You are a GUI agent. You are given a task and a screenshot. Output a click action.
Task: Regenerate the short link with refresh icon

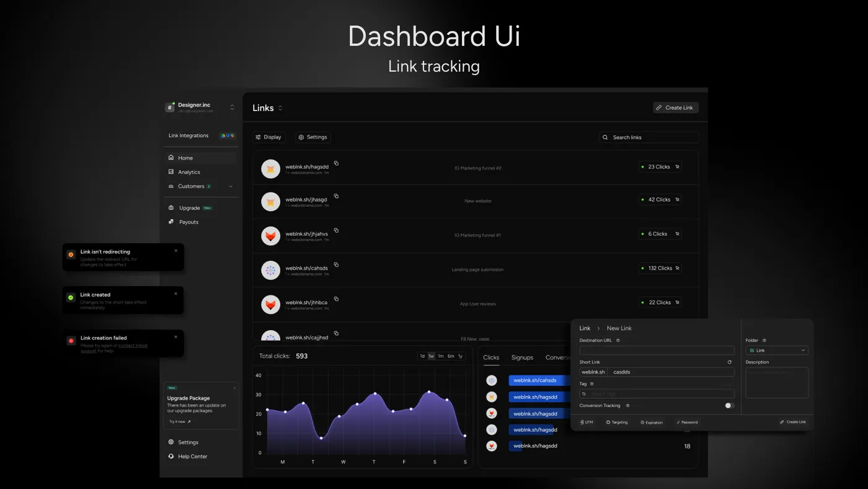pyautogui.click(x=729, y=362)
